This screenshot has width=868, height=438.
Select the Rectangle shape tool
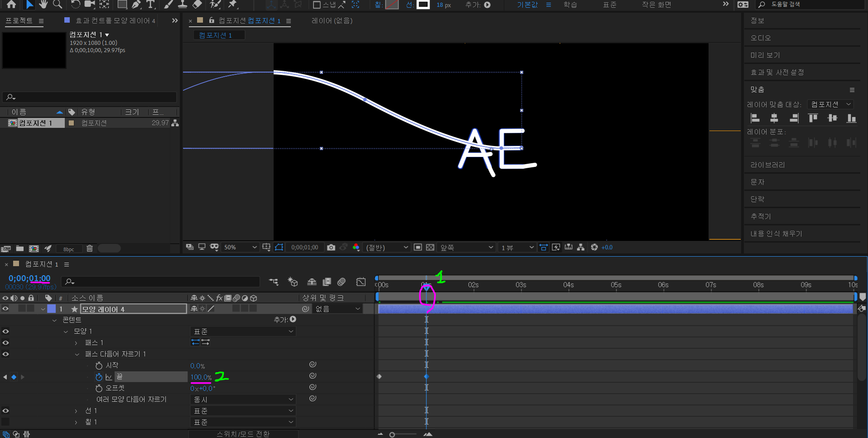[122, 5]
